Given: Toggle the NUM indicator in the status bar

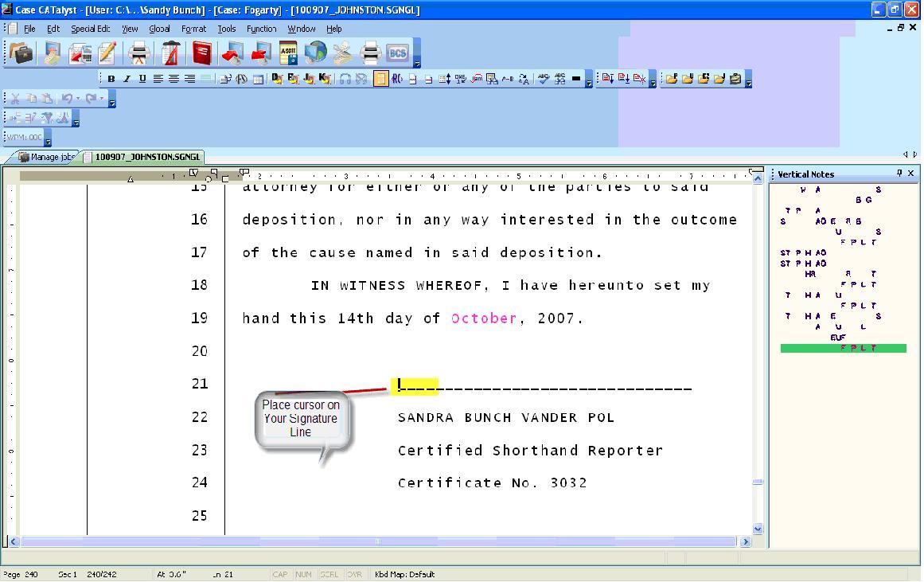Looking at the screenshot, I should coord(302,574).
